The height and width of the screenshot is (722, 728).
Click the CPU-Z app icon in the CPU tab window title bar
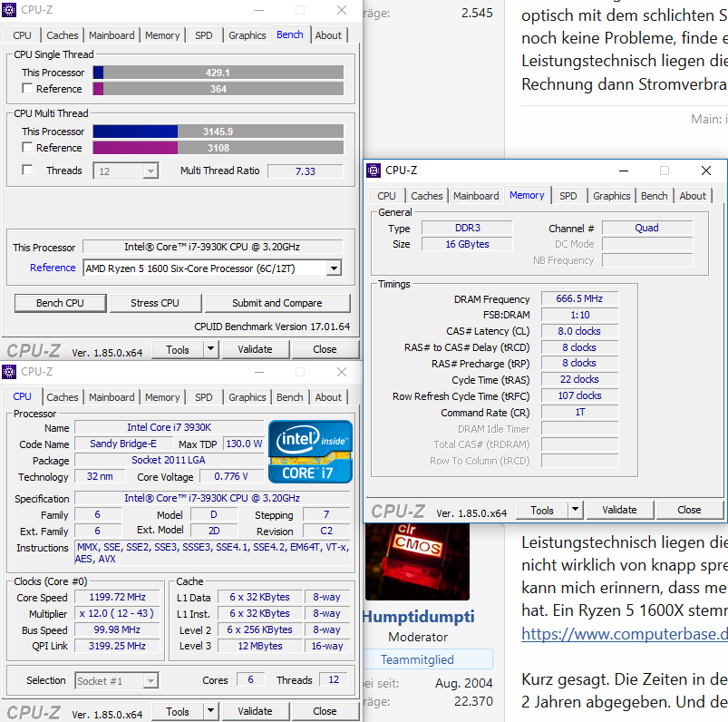9,372
